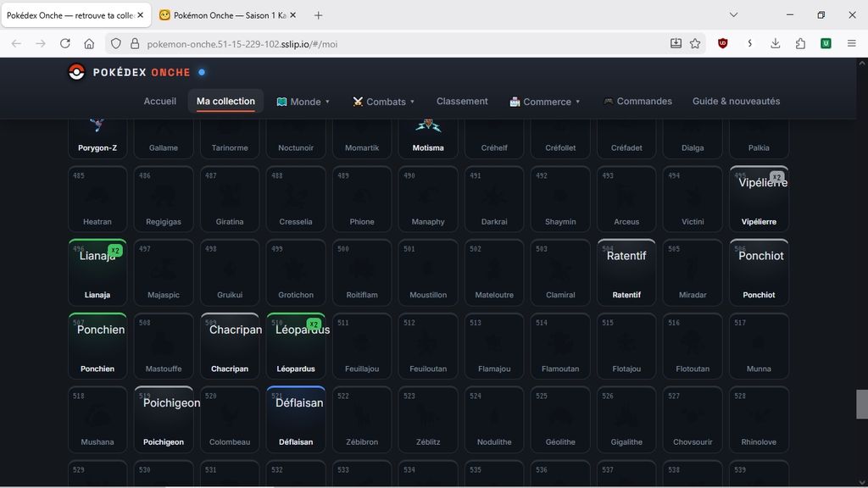Screen dimensions: 868x488
Task: Select the locked Gallame card
Action: [164, 138]
